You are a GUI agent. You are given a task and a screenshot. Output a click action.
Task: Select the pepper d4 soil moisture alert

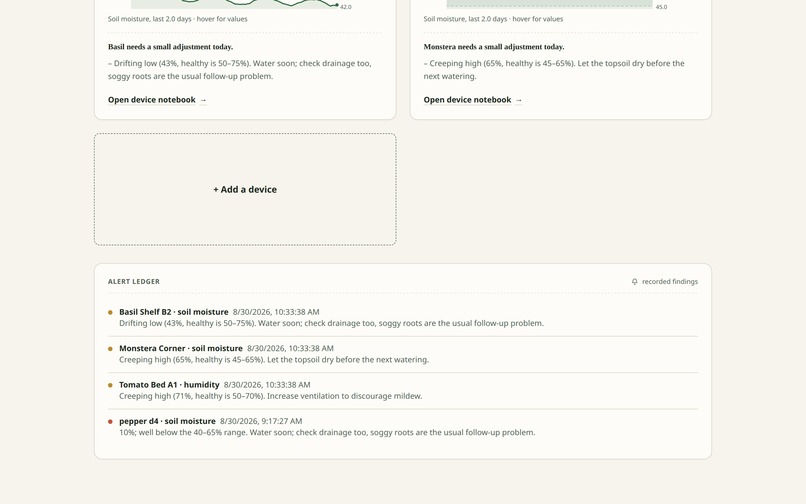[403, 427]
